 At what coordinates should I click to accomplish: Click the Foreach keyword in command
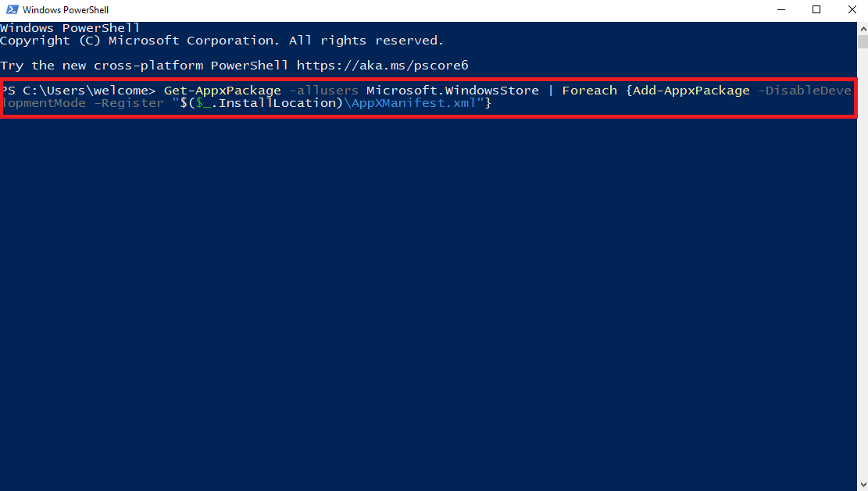coord(590,91)
